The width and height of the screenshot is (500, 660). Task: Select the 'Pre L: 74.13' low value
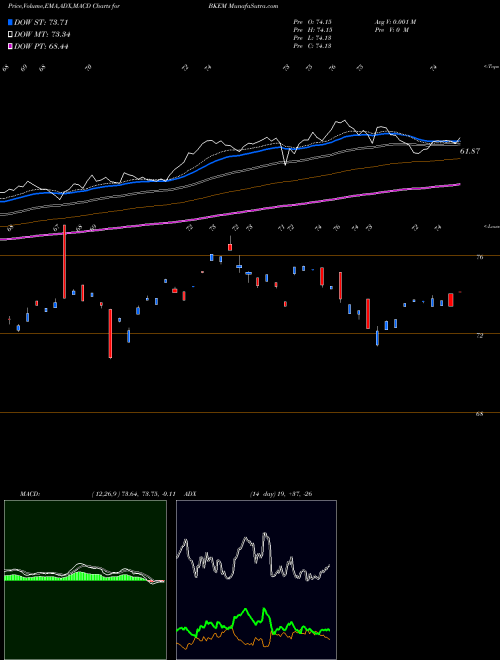[x=312, y=38]
